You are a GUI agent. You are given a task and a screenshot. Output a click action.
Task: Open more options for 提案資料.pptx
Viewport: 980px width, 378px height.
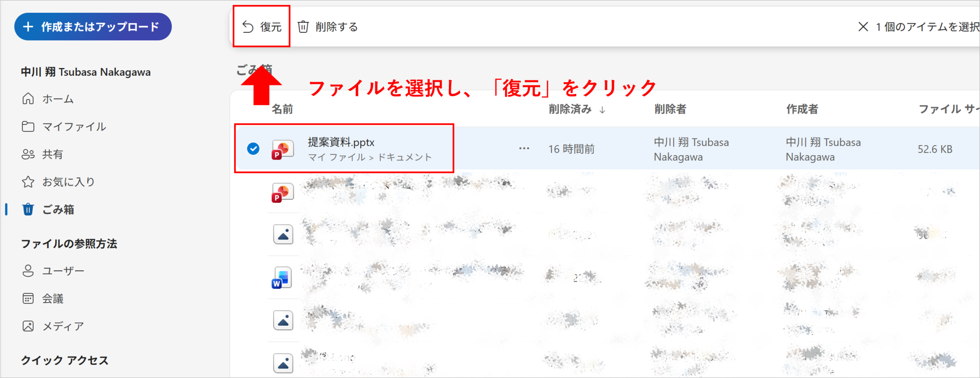524,148
